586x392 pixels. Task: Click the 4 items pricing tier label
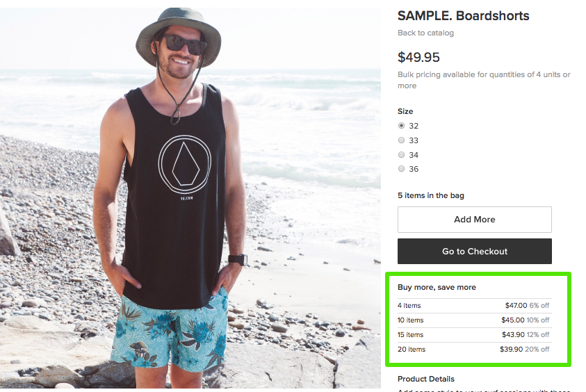409,306
